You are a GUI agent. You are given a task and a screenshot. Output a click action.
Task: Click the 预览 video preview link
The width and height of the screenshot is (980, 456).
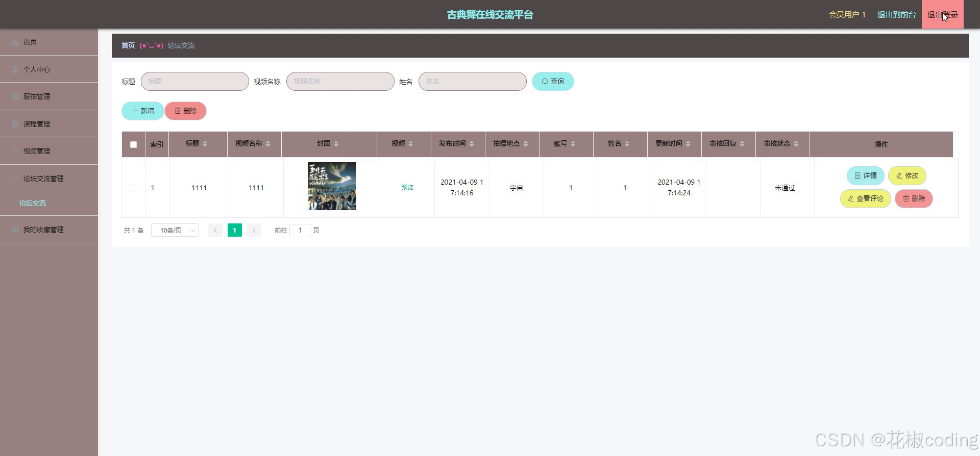click(x=407, y=188)
